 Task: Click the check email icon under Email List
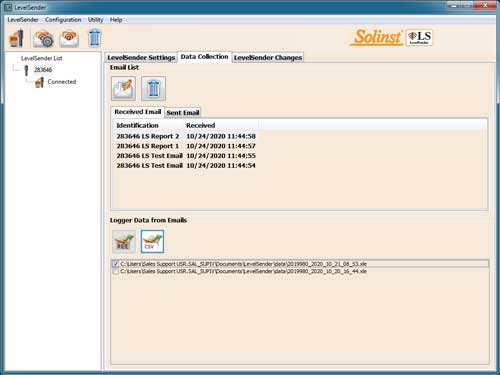(123, 88)
